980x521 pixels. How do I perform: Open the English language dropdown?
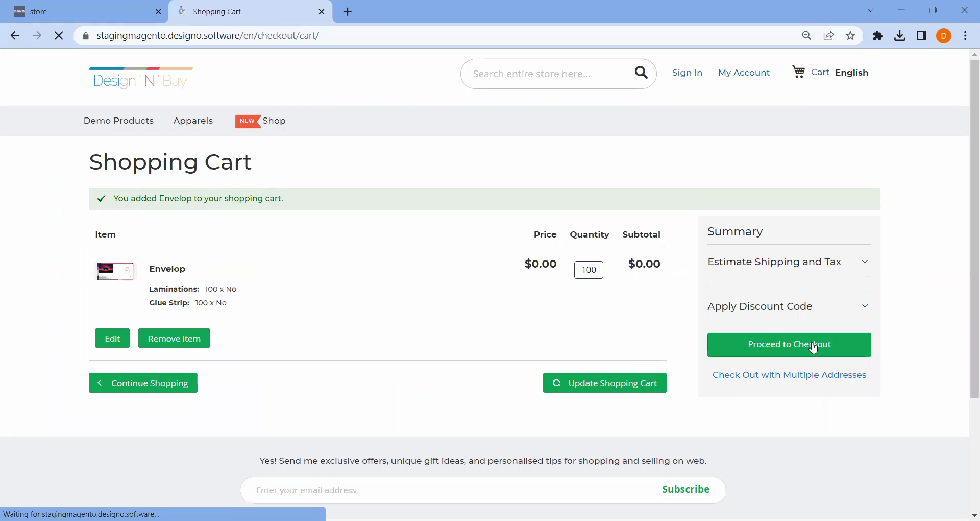tap(851, 73)
